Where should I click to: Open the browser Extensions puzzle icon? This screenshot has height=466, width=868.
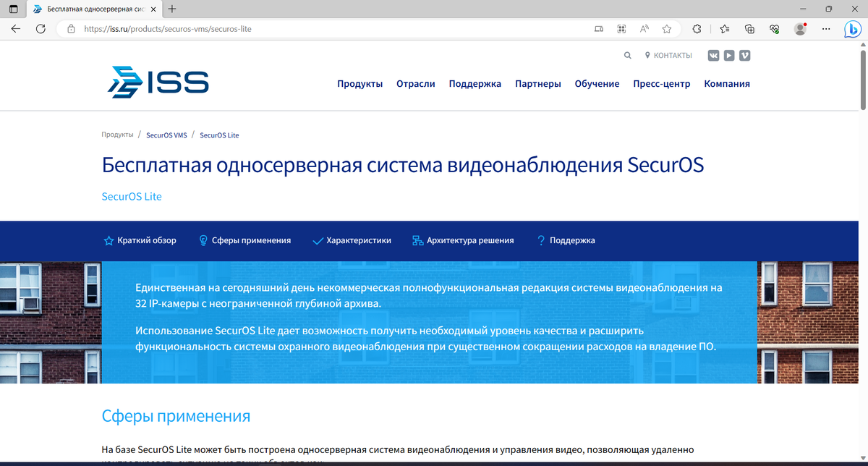[x=697, y=29]
